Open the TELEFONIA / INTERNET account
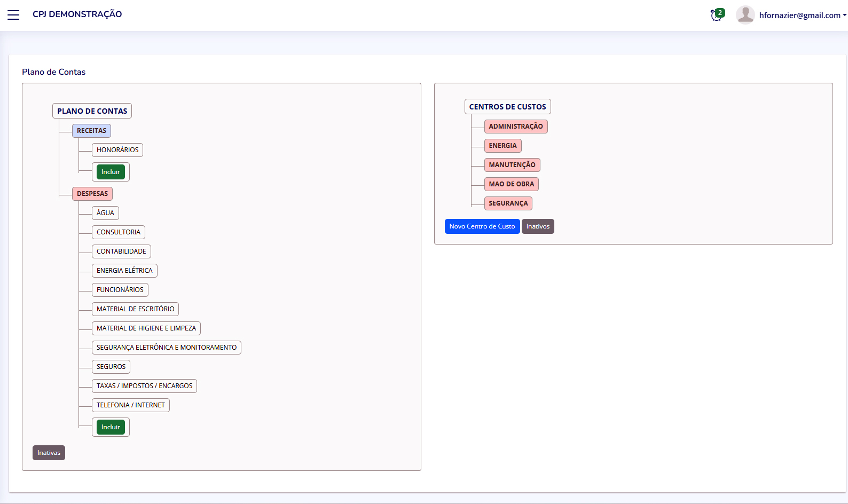This screenshot has height=504, width=848. click(130, 405)
